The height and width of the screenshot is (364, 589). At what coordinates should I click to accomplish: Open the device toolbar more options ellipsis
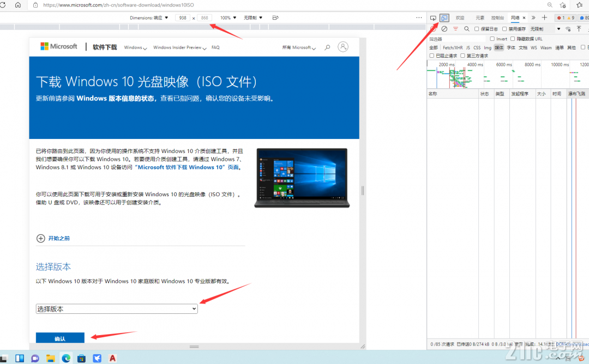[x=419, y=17]
